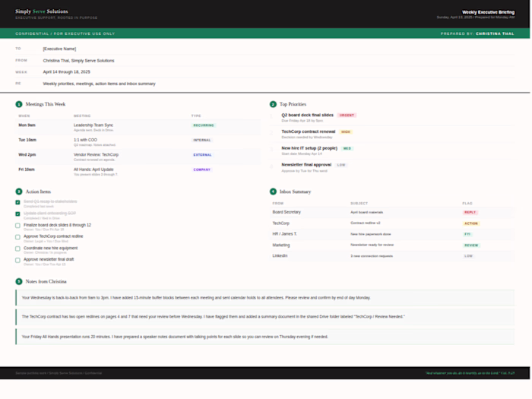The width and height of the screenshot is (532, 399).
Task: Click the FYI flag for HR / James T.
Action: coord(467,234)
